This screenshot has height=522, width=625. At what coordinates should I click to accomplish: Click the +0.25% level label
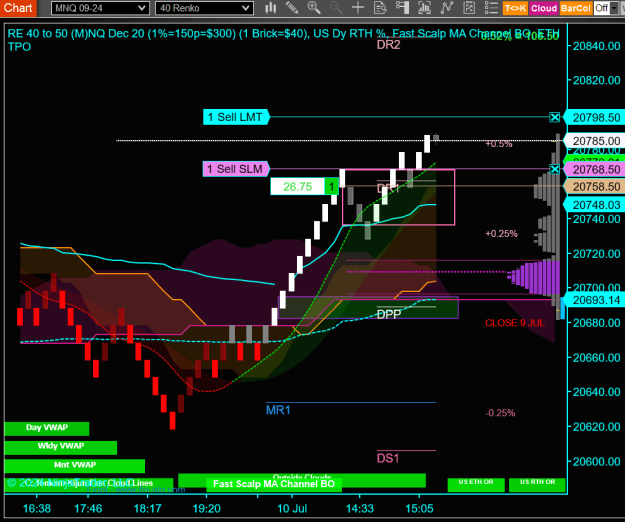(501, 234)
